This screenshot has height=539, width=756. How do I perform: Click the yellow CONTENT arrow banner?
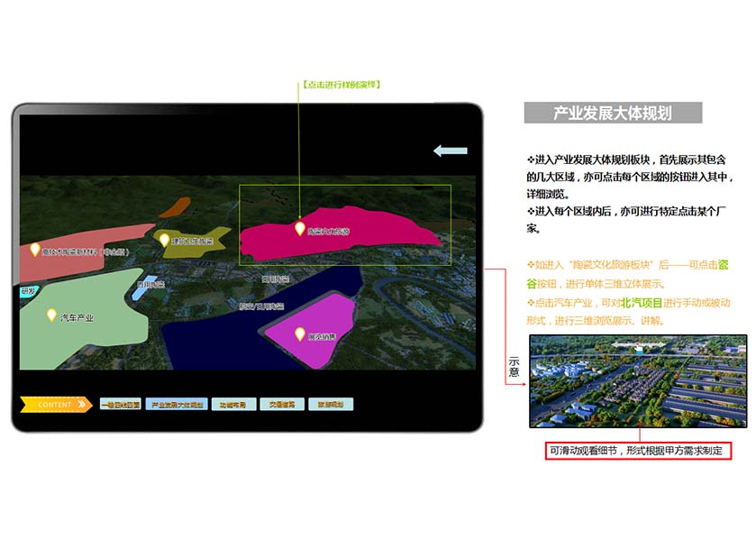[55, 405]
